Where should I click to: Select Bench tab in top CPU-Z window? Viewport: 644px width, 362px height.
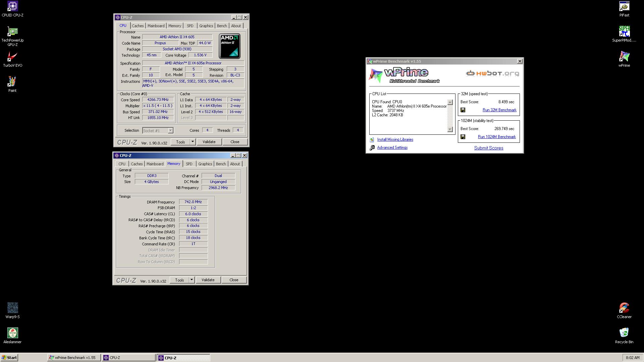[222, 26]
